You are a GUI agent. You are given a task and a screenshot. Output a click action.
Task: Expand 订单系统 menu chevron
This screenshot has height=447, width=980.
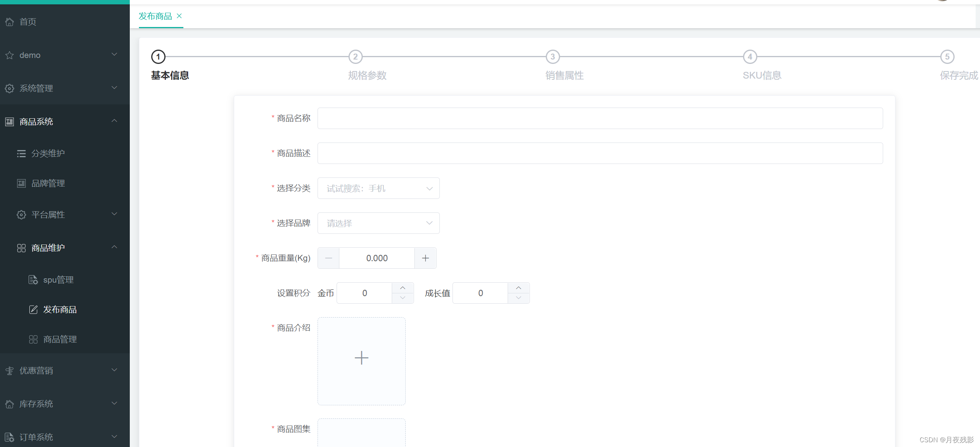point(114,437)
